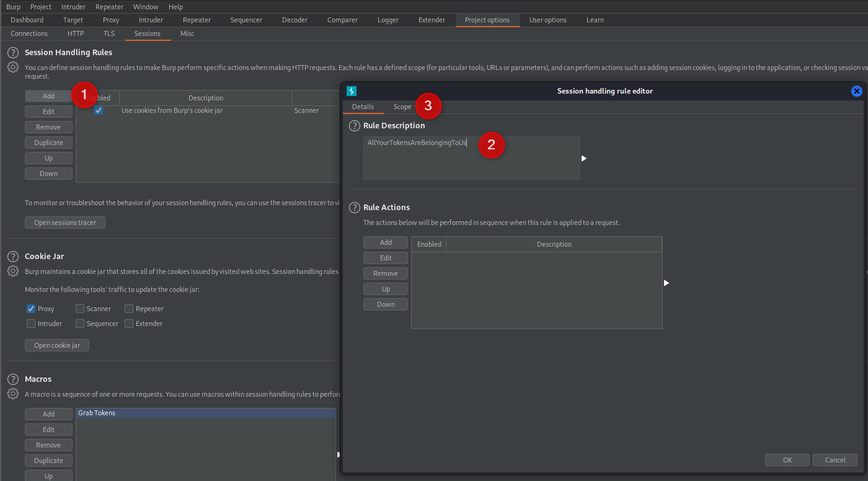The width and height of the screenshot is (868, 481).
Task: Open the Cookie Jar gear settings icon
Action: pyautogui.click(x=12, y=271)
